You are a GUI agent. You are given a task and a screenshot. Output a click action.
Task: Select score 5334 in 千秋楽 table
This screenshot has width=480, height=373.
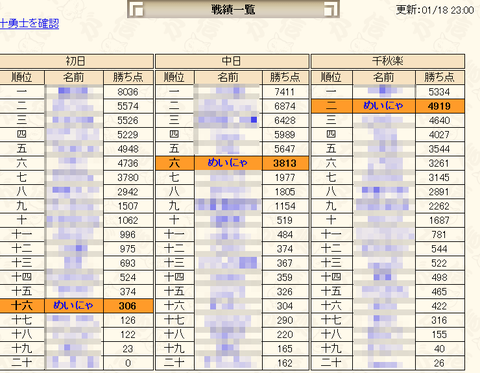click(x=439, y=92)
